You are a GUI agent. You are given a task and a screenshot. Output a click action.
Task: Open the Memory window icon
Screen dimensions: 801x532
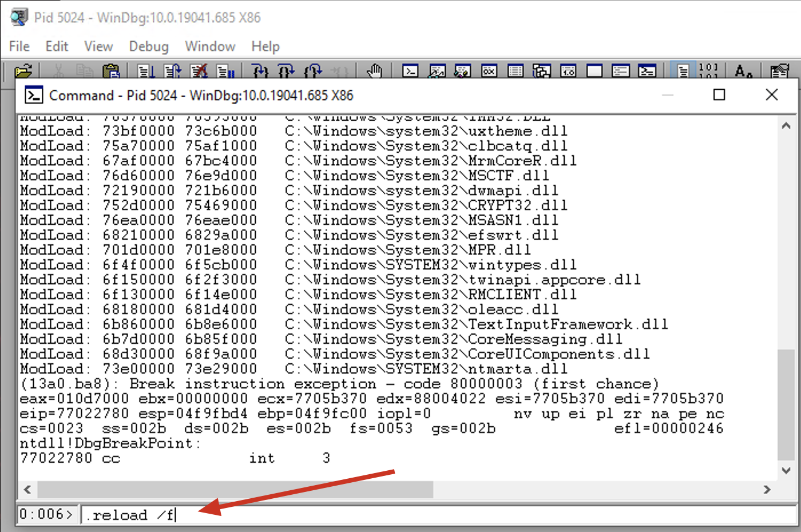tap(516, 72)
